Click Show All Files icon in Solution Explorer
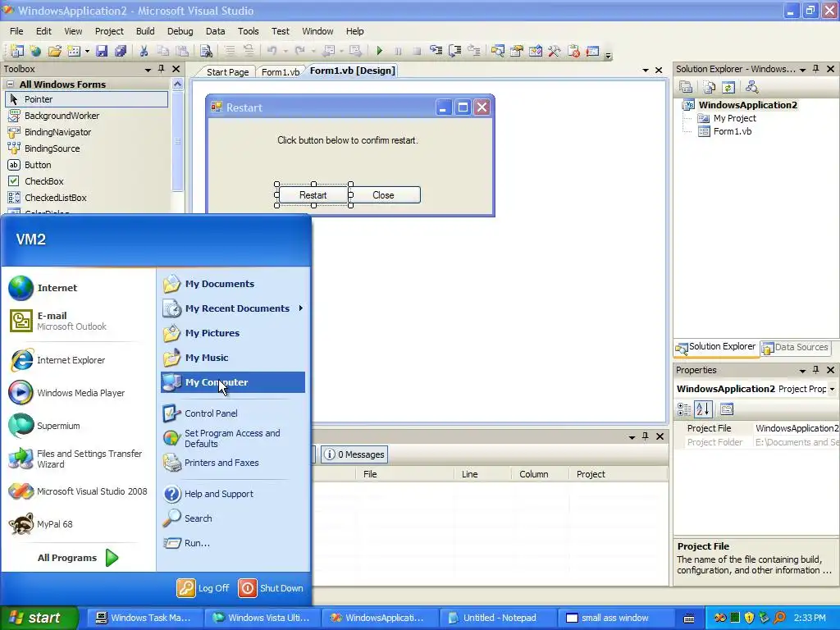The image size is (840, 630). (710, 87)
